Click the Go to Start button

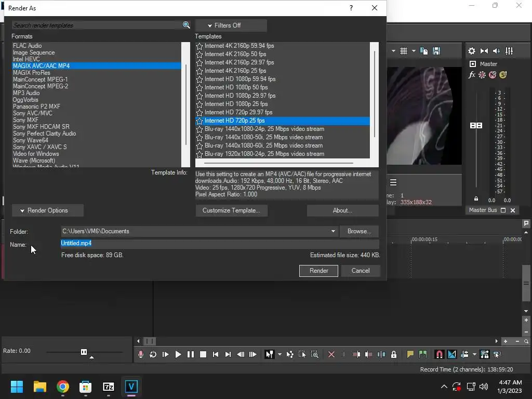coord(216,354)
